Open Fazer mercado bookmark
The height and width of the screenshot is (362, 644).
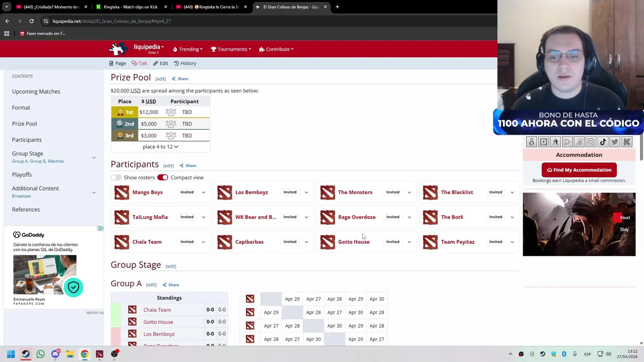click(x=43, y=34)
